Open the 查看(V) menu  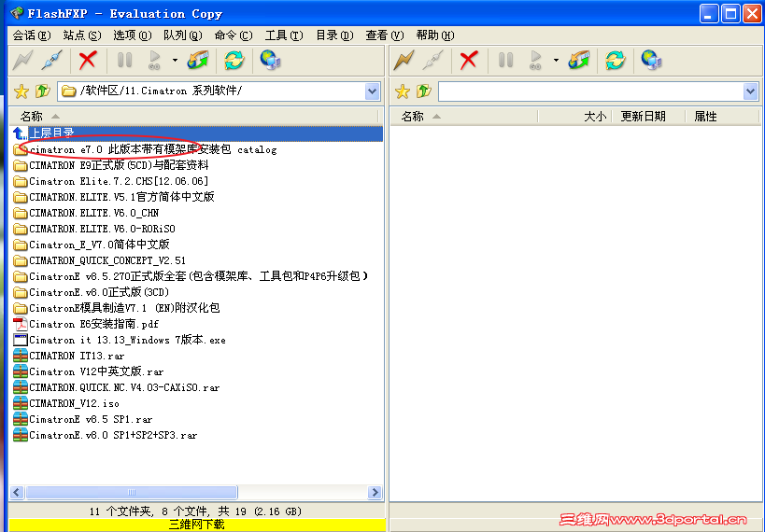coord(385,35)
